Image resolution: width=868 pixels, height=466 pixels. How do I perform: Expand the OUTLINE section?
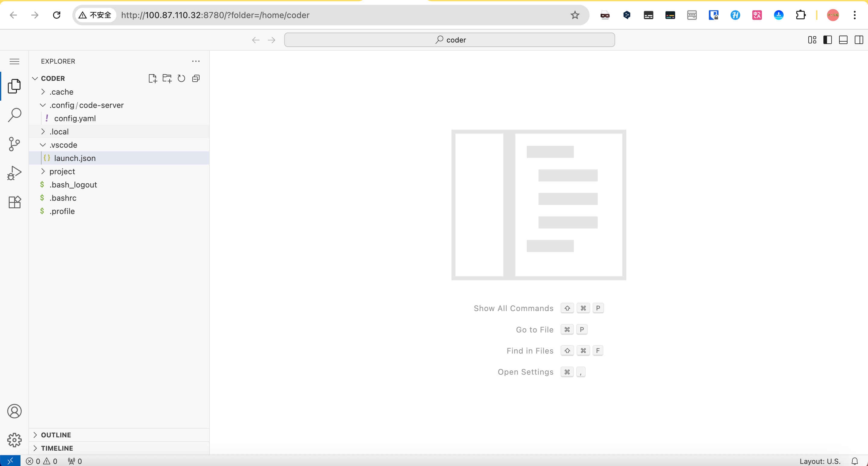(56, 435)
